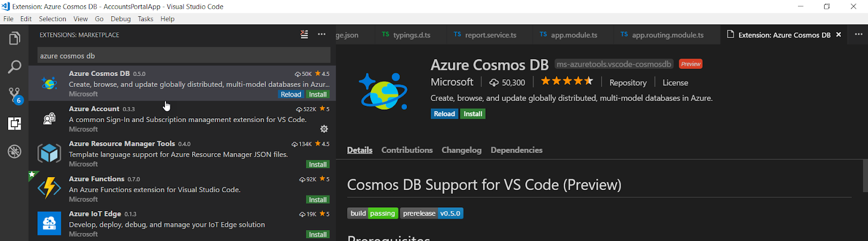Open the Repository link
Screen dimensions: 868x241
tap(628, 83)
